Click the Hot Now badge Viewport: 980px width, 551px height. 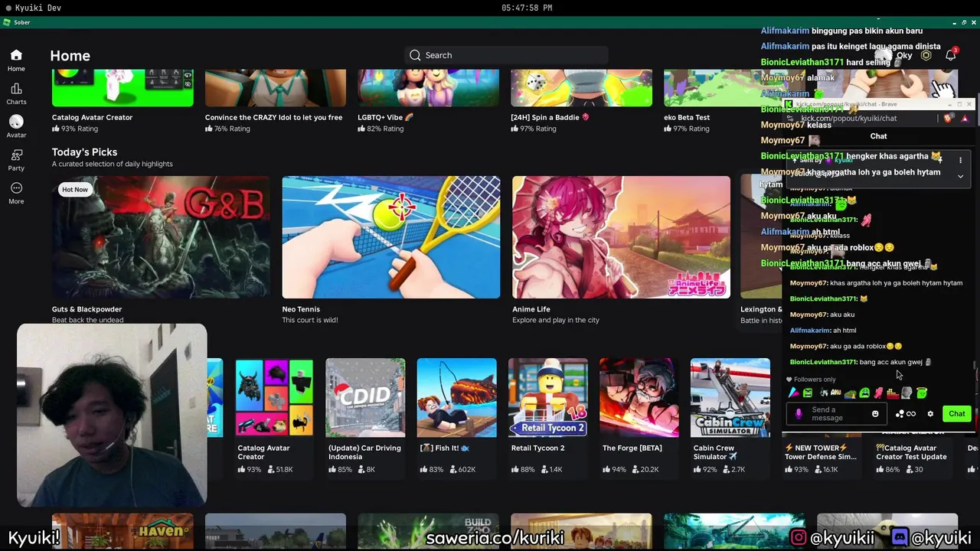click(74, 189)
